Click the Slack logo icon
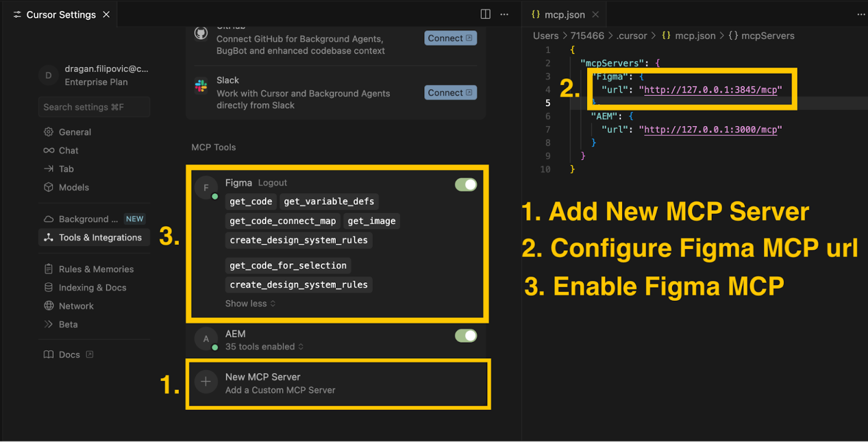Image resolution: width=868 pixels, height=442 pixels. click(x=201, y=86)
